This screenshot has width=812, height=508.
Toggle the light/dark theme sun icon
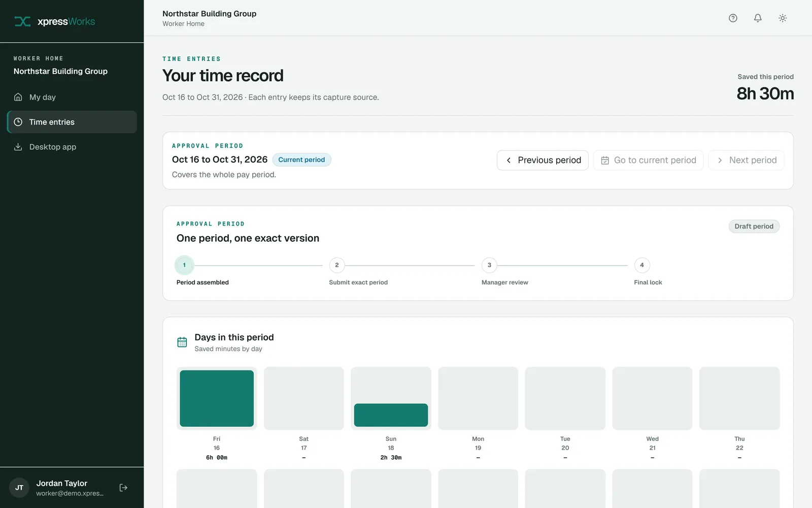click(x=783, y=18)
